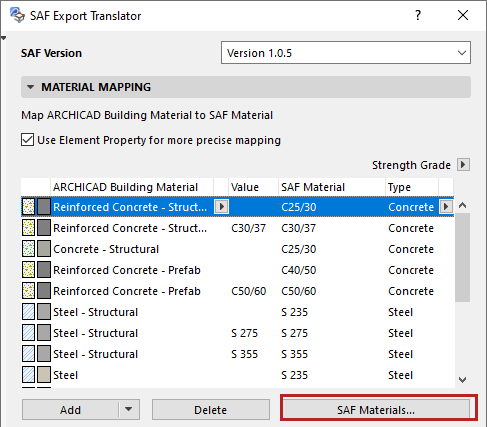Viewport: 487px width, 427px height.
Task: Click Concrete type in the C40/50 row
Action: coord(411,270)
